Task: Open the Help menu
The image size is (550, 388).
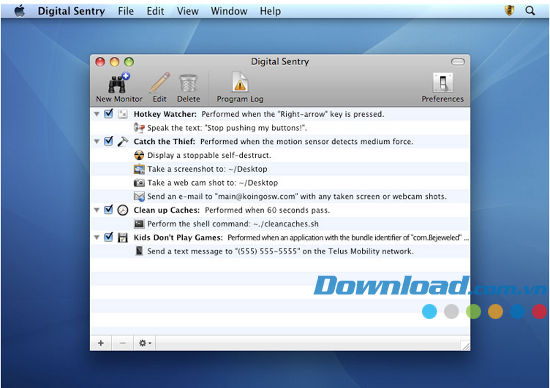Action: click(270, 11)
